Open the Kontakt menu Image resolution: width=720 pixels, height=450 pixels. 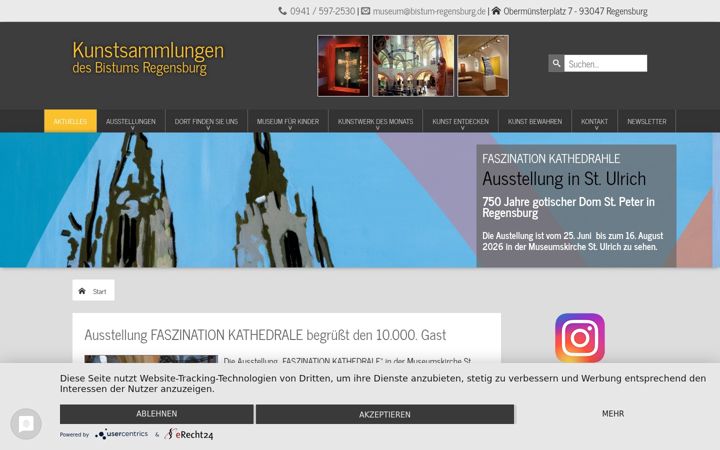click(594, 121)
